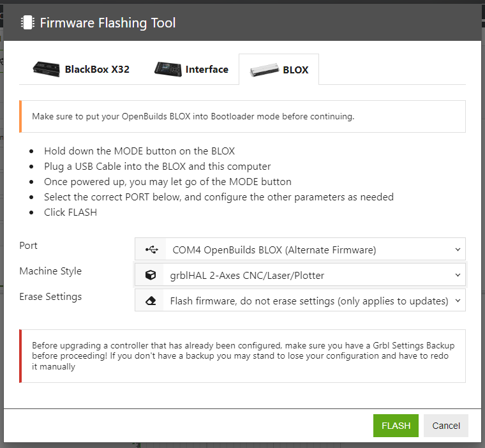Click the BlackBox X32 device image
The height and width of the screenshot is (448, 485).
point(47,69)
